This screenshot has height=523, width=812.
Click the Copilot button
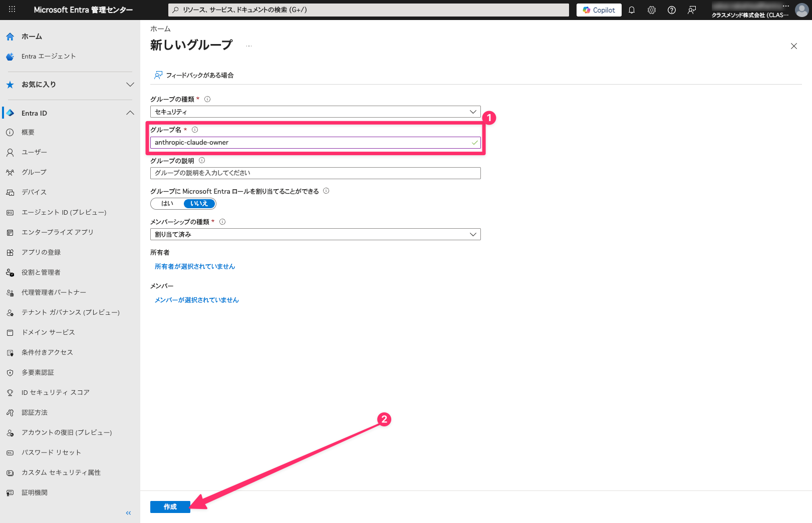tap(599, 10)
